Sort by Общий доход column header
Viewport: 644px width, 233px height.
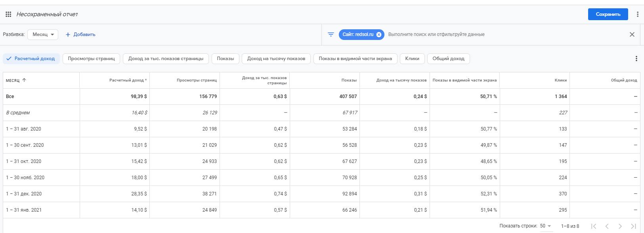624,80
